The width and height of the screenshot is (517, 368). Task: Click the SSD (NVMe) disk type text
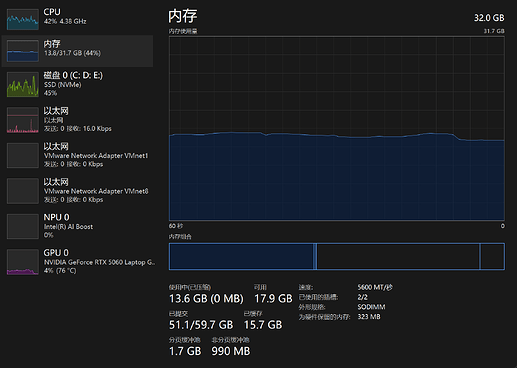click(63, 85)
